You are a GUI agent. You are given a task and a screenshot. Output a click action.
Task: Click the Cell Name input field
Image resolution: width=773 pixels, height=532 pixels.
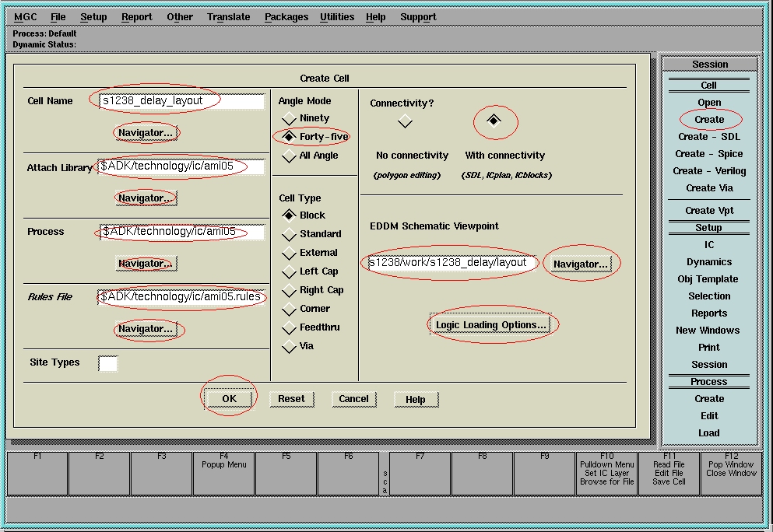tap(182, 101)
